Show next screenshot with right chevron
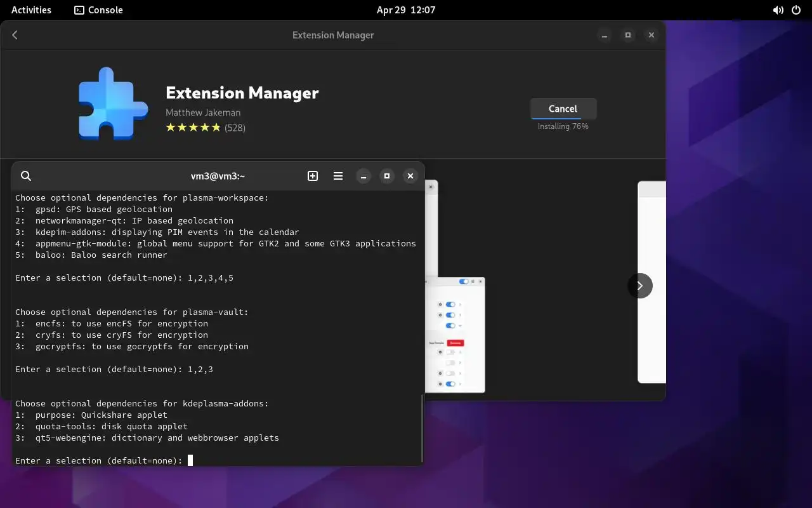The image size is (812, 508). coord(640,286)
